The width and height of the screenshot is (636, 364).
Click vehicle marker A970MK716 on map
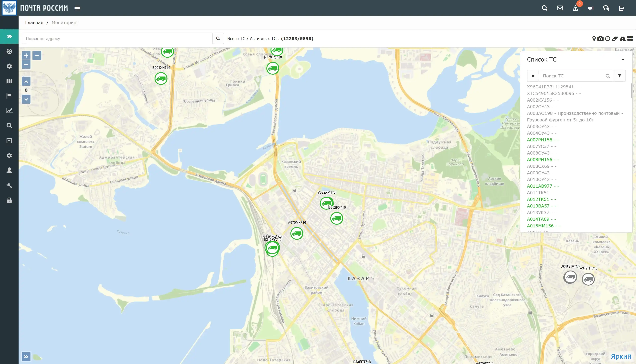coord(297,233)
